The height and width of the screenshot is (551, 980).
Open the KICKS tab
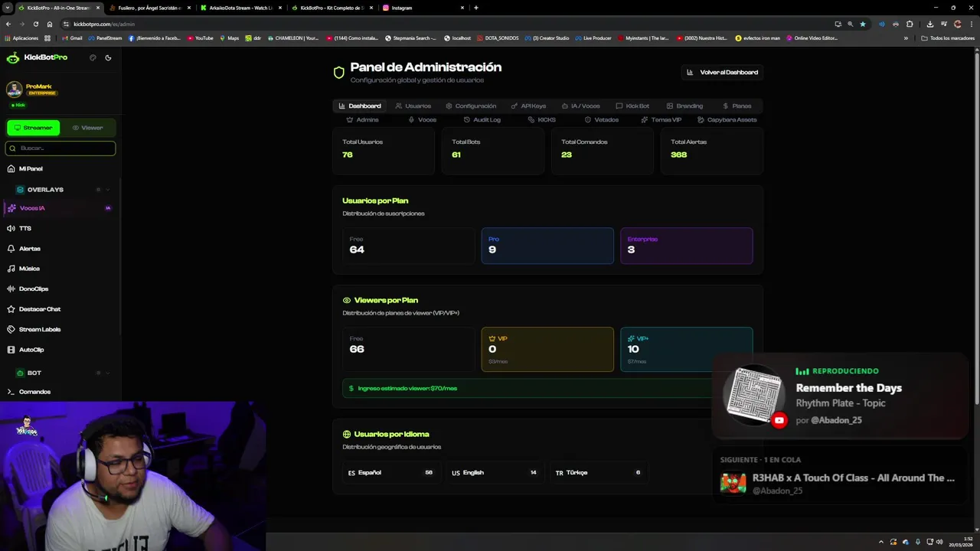pyautogui.click(x=541, y=119)
